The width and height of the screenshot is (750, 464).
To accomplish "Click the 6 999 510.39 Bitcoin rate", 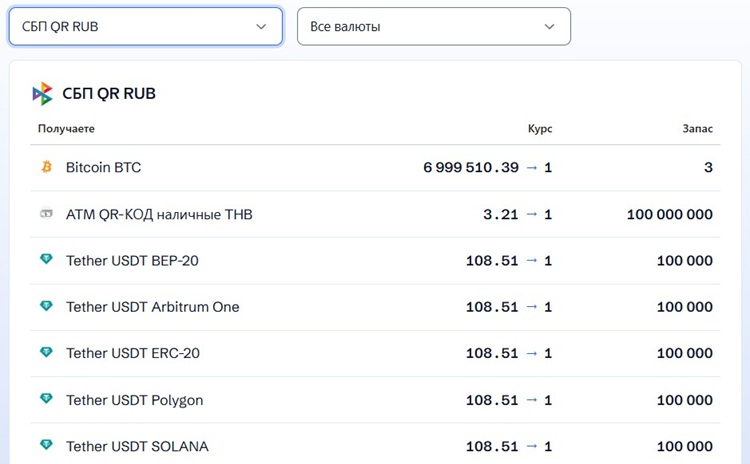I will pos(471,167).
